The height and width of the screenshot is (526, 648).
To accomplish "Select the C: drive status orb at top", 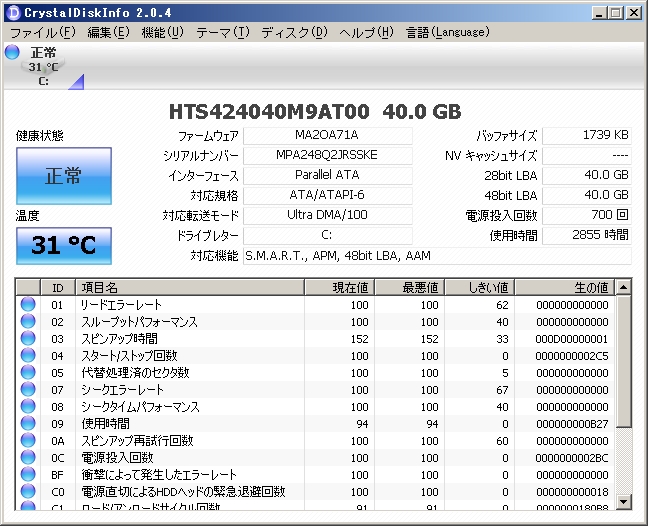I will (x=12, y=52).
